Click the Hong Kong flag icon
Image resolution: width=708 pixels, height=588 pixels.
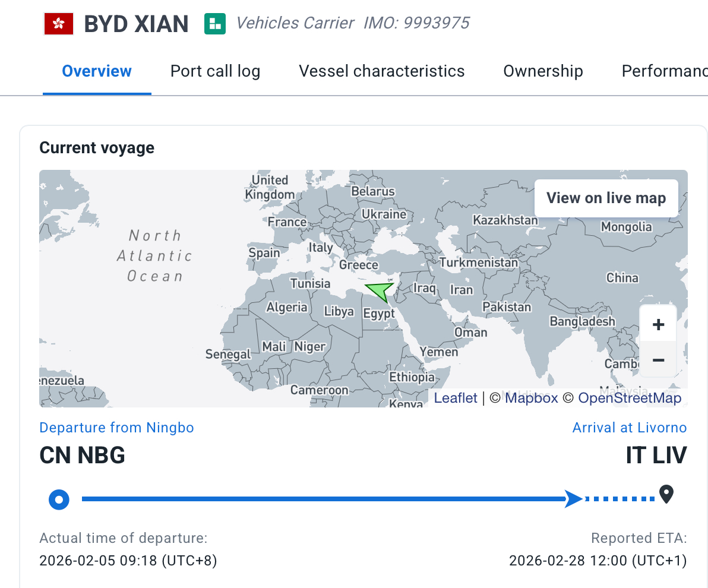pyautogui.click(x=59, y=24)
